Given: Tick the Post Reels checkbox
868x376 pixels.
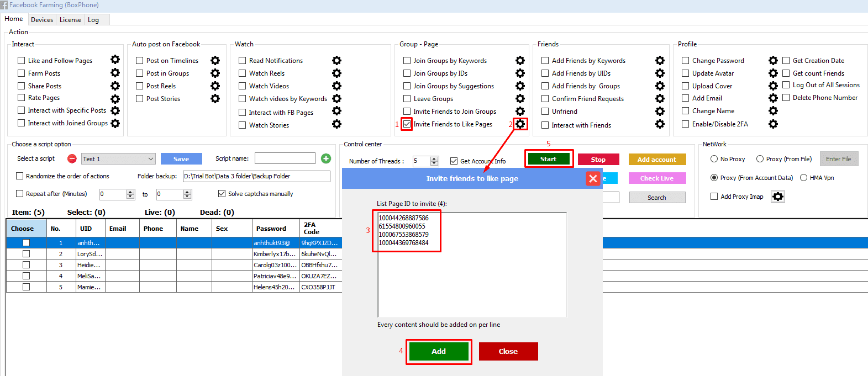Looking at the screenshot, I should (x=140, y=86).
